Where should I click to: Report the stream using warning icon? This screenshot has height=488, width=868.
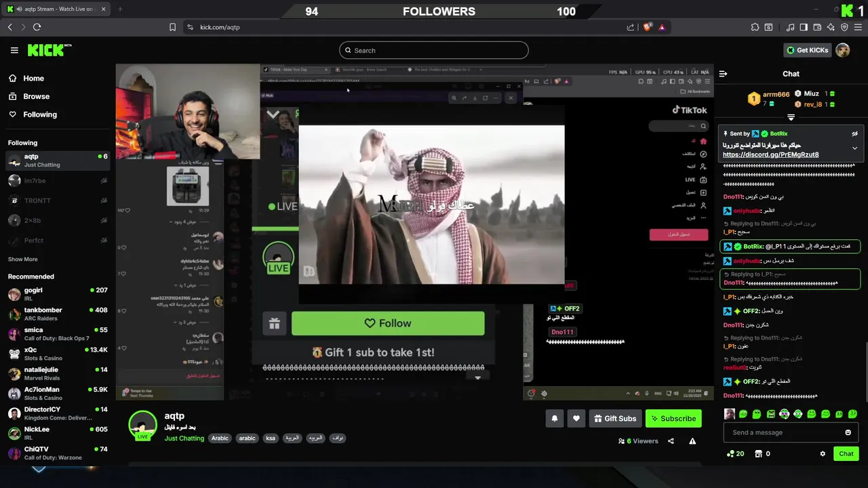692,441
